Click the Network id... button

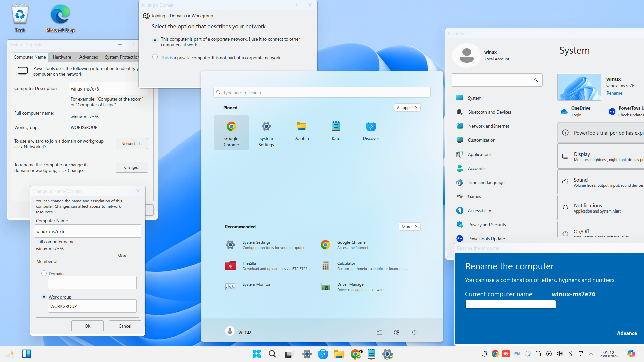pos(131,144)
